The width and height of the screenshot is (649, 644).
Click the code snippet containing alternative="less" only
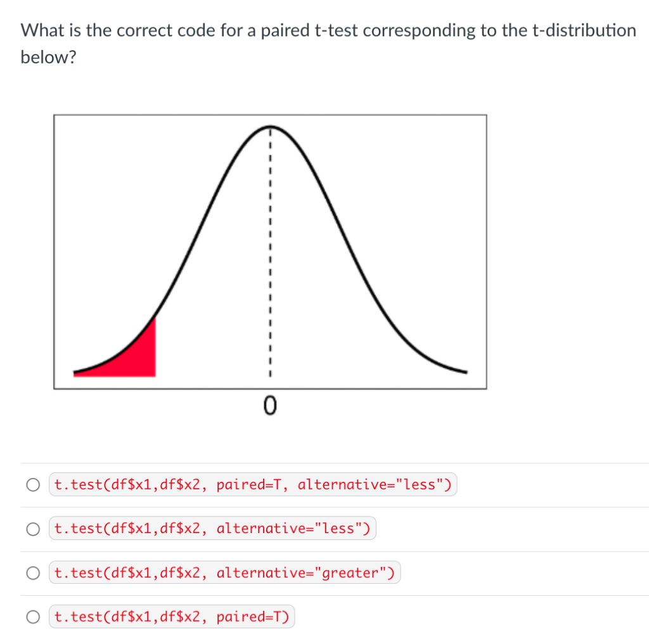pos(213,528)
